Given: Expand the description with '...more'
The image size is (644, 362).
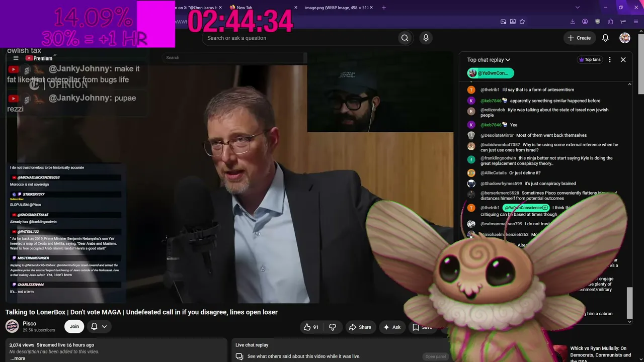Looking at the screenshot, I should [x=18, y=358].
